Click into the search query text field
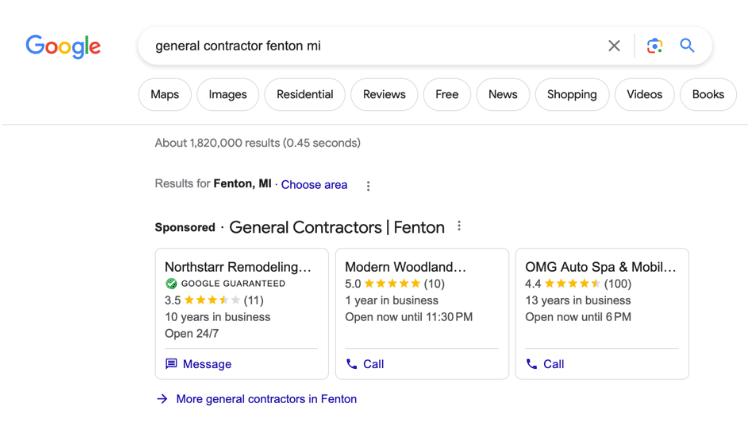755x432 pixels. (x=370, y=46)
